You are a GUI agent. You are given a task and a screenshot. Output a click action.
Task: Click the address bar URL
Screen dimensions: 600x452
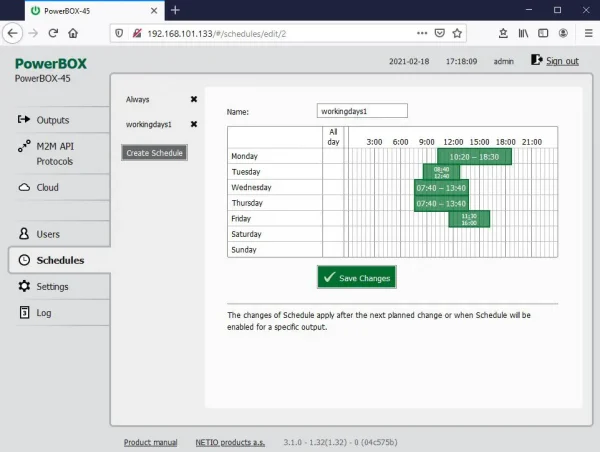point(217,34)
